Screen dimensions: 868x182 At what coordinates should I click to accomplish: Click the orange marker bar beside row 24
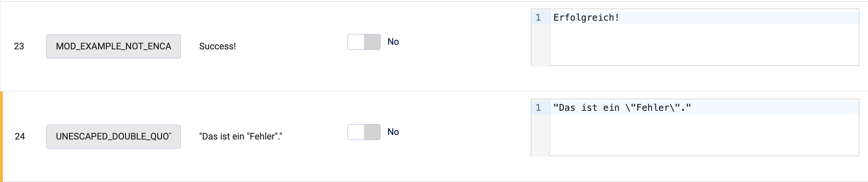(x=1, y=137)
